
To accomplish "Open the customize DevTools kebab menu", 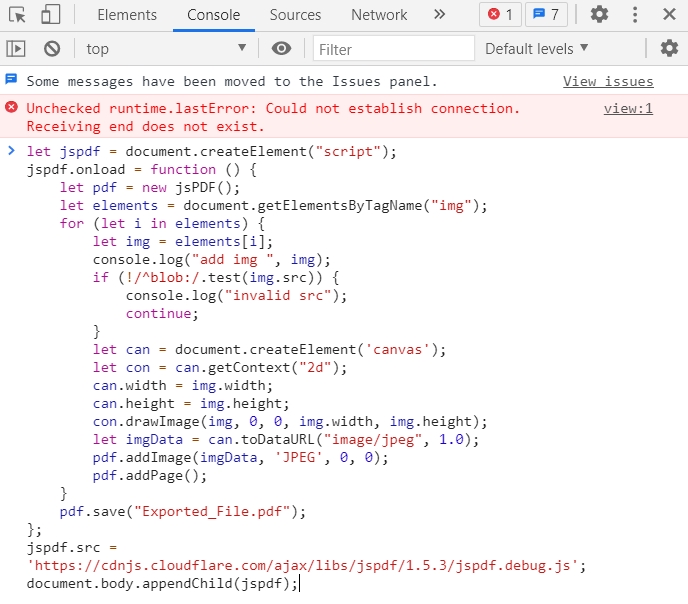I will click(x=635, y=14).
